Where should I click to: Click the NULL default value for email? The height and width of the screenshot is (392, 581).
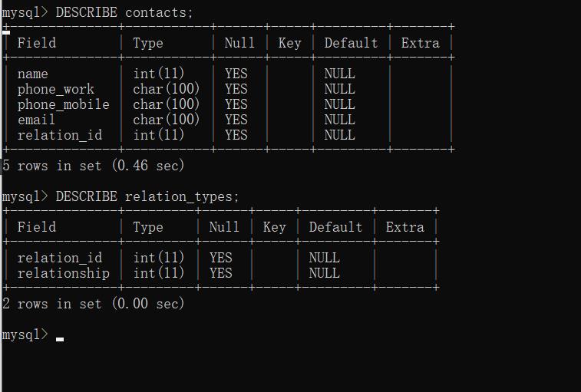pyautogui.click(x=339, y=120)
